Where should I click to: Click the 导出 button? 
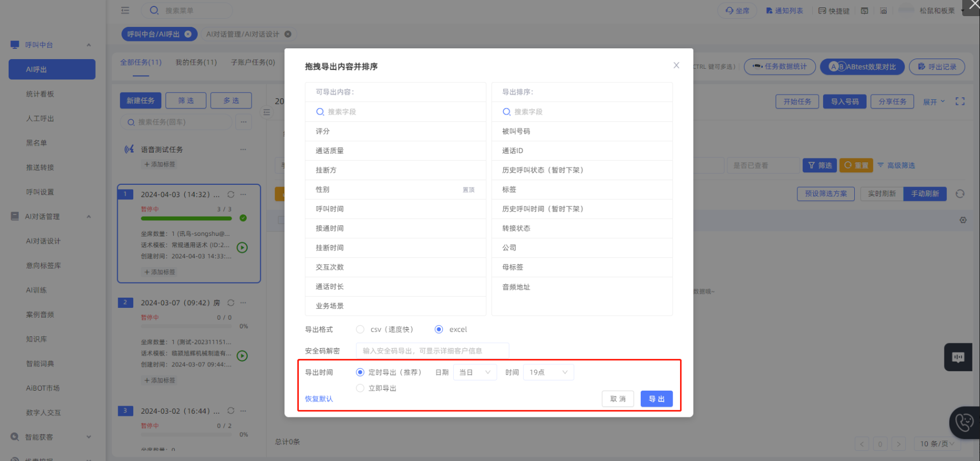[656, 399]
